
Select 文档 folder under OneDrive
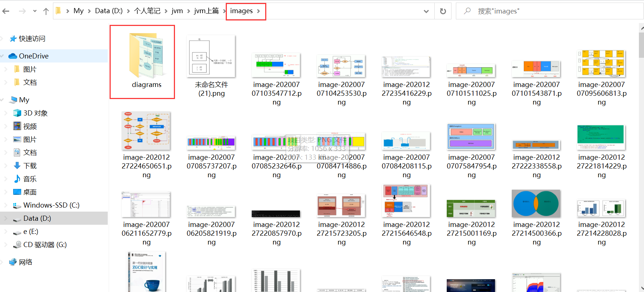(30, 83)
